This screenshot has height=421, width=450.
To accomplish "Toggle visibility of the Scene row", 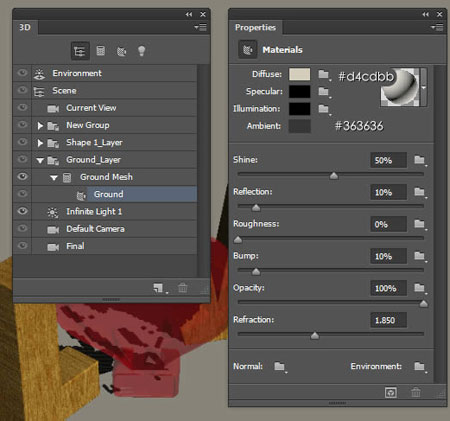I will point(22,90).
